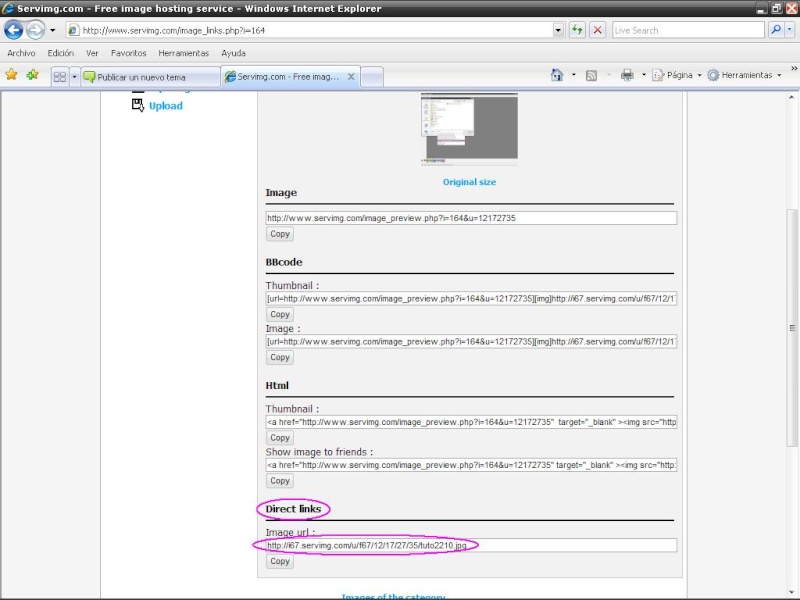Image resolution: width=800 pixels, height=600 pixels.
Task: Open the Favoritos menu
Action: [129, 53]
